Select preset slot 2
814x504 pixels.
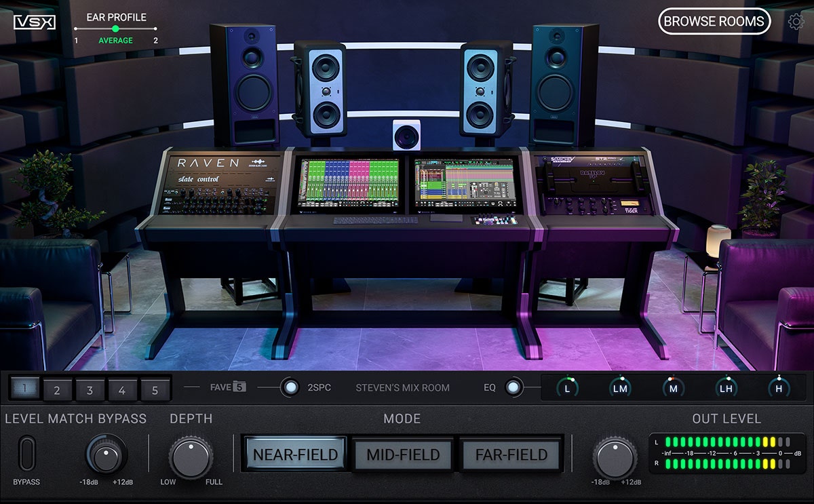[x=57, y=389]
